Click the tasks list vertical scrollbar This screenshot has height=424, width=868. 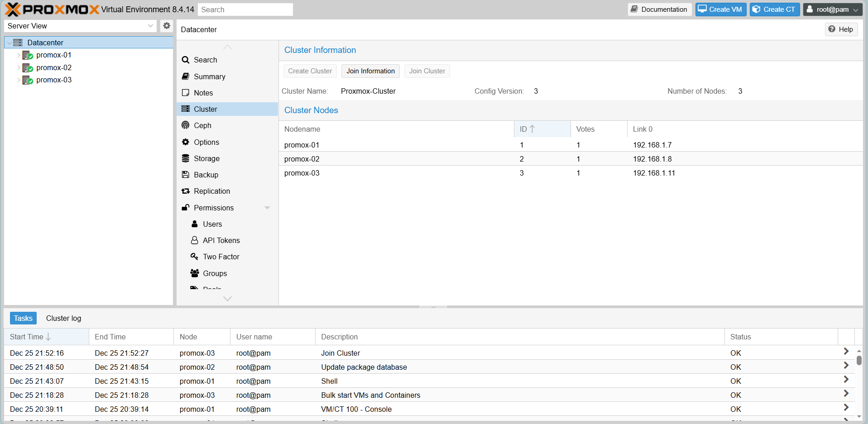pyautogui.click(x=858, y=360)
